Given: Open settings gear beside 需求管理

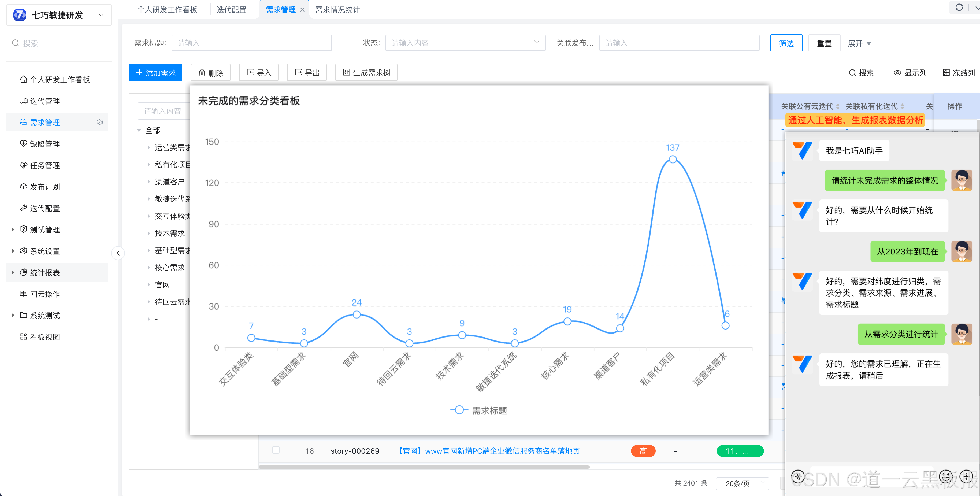Looking at the screenshot, I should [x=100, y=122].
